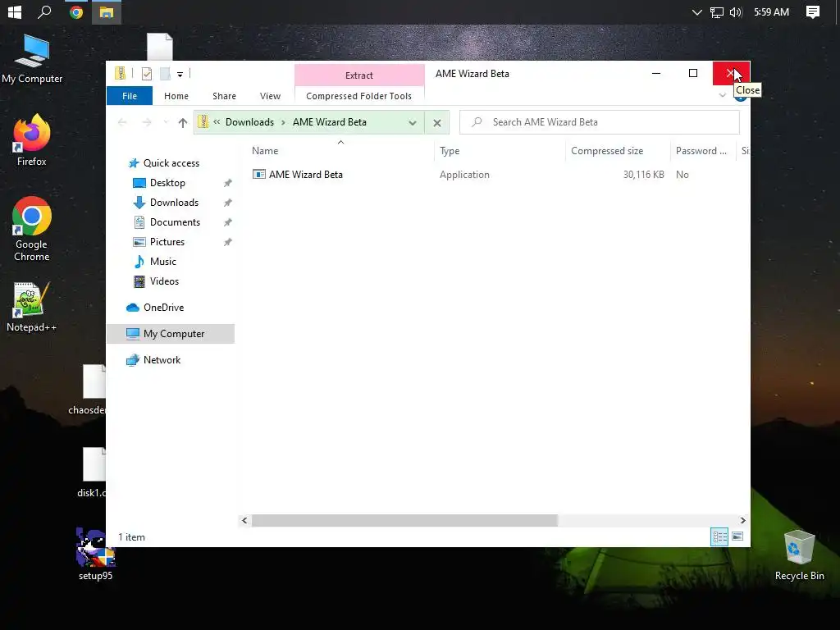Select chaosdemo file on desktop
Screen dimensions: 840x630
coord(89,390)
